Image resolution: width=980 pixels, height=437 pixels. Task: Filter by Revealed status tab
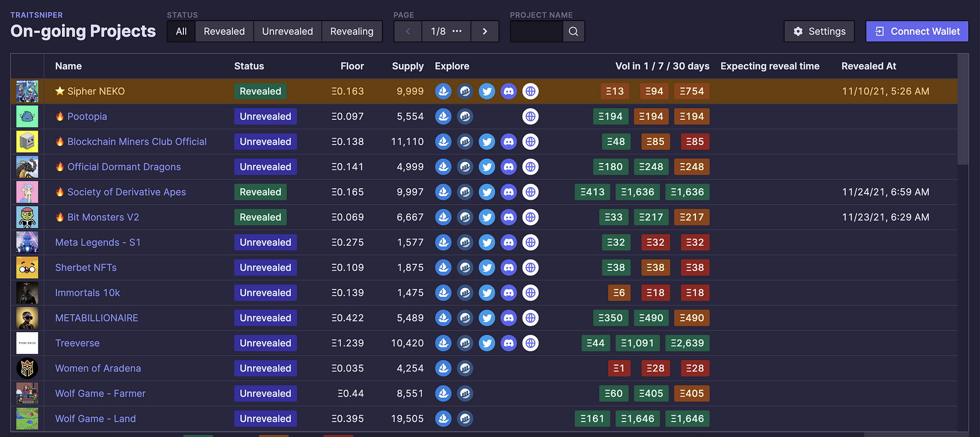[224, 31]
